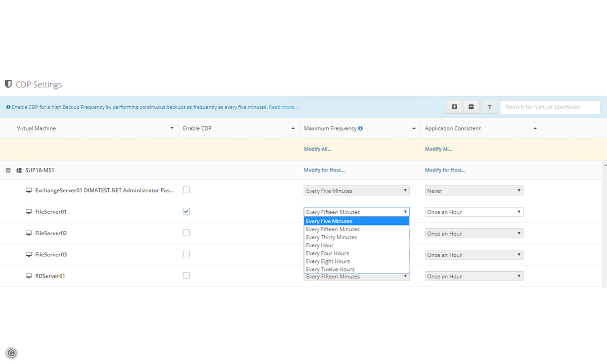Select Every Thirty Minutes option
This screenshot has height=364, width=607.
pyautogui.click(x=357, y=237)
